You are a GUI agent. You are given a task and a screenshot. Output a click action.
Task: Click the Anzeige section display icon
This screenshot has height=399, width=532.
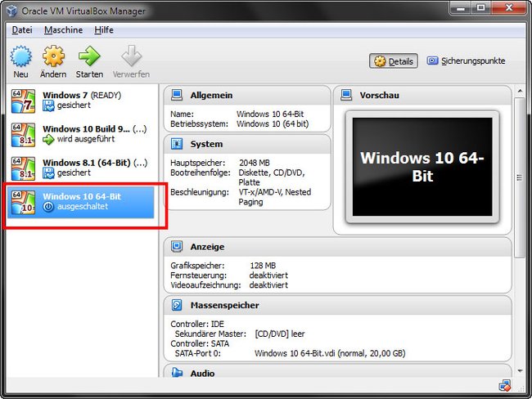point(177,246)
